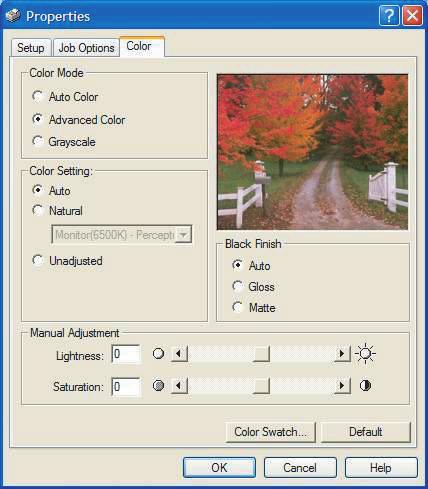Image resolution: width=428 pixels, height=489 pixels.
Task: Switch to the Job Options tab
Action: click(x=86, y=48)
